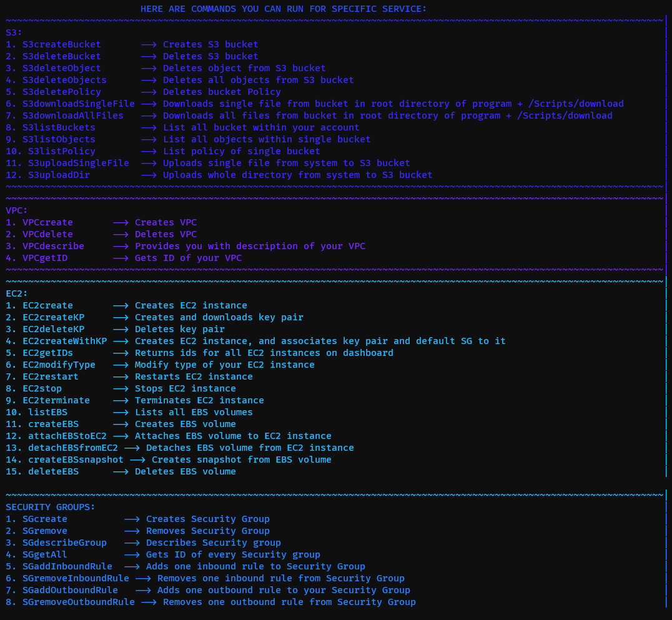The image size is (672, 620).
Task: Click the deleteEBS command entry
Action: point(53,471)
